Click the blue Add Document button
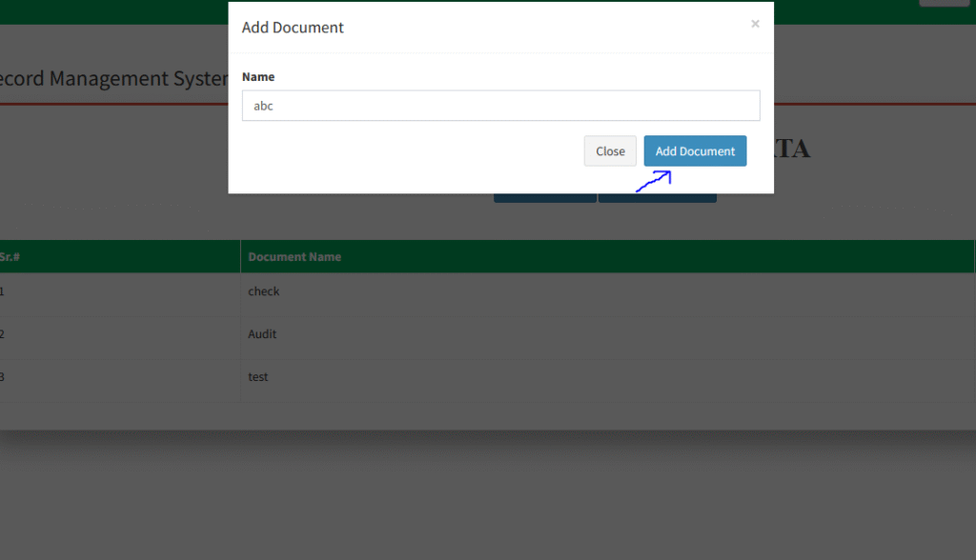Image resolution: width=976 pixels, height=560 pixels. pyautogui.click(x=695, y=151)
